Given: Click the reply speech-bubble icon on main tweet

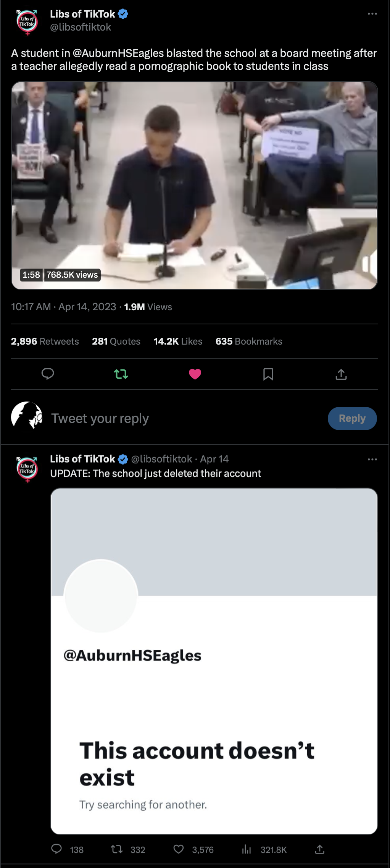Looking at the screenshot, I should [x=48, y=374].
